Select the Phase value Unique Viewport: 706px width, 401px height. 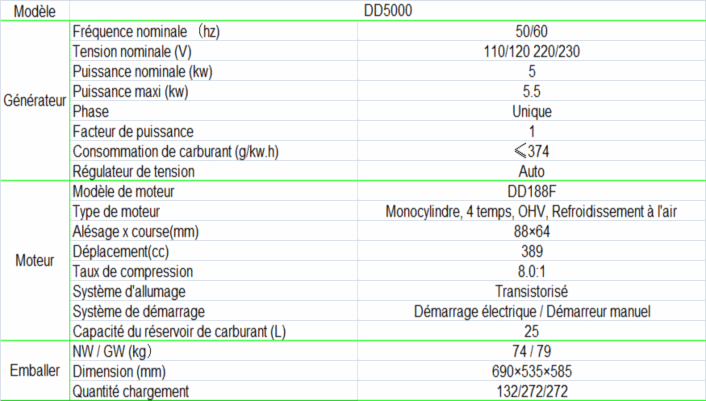531,112
